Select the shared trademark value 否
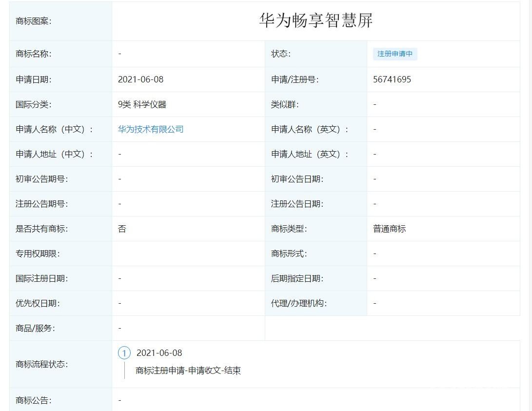Screen dimensions: 532x411 (x=122, y=229)
